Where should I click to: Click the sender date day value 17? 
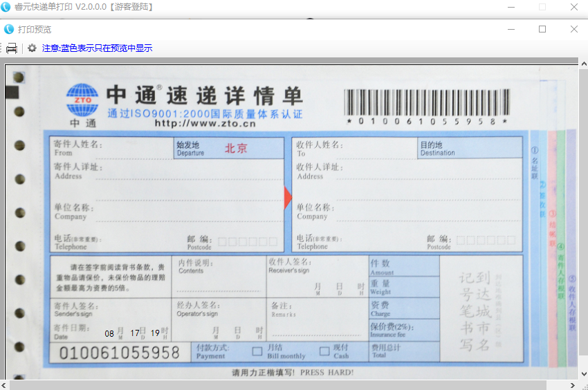click(x=135, y=333)
